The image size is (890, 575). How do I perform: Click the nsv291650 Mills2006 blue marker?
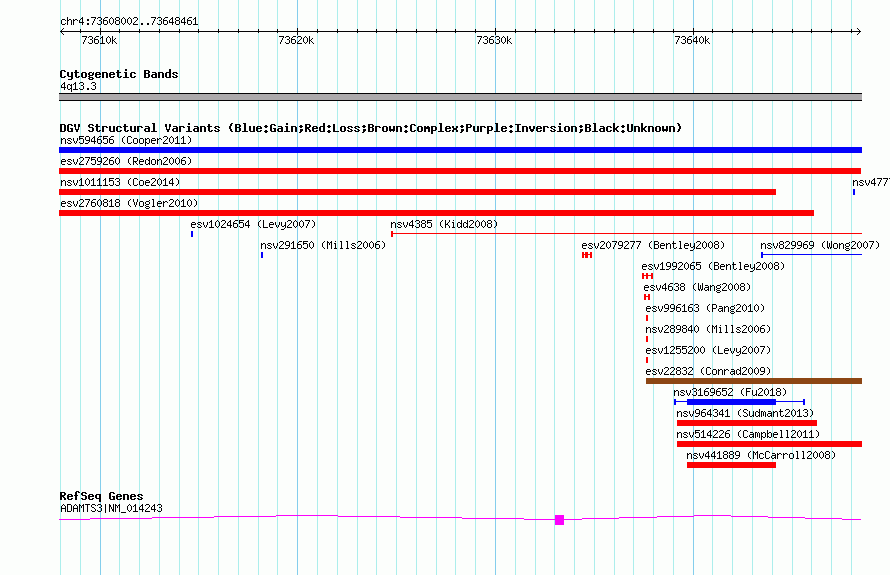click(x=262, y=255)
